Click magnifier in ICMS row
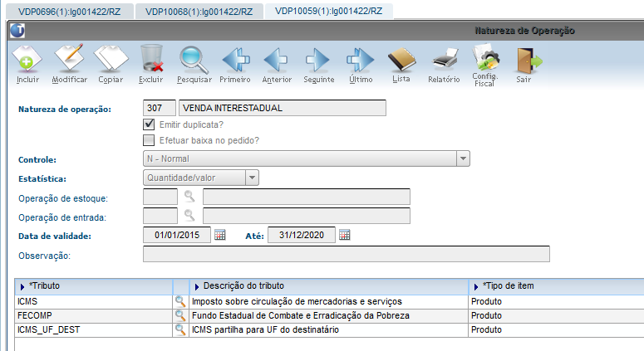Viewport: 644px width, 351px height. [179, 301]
